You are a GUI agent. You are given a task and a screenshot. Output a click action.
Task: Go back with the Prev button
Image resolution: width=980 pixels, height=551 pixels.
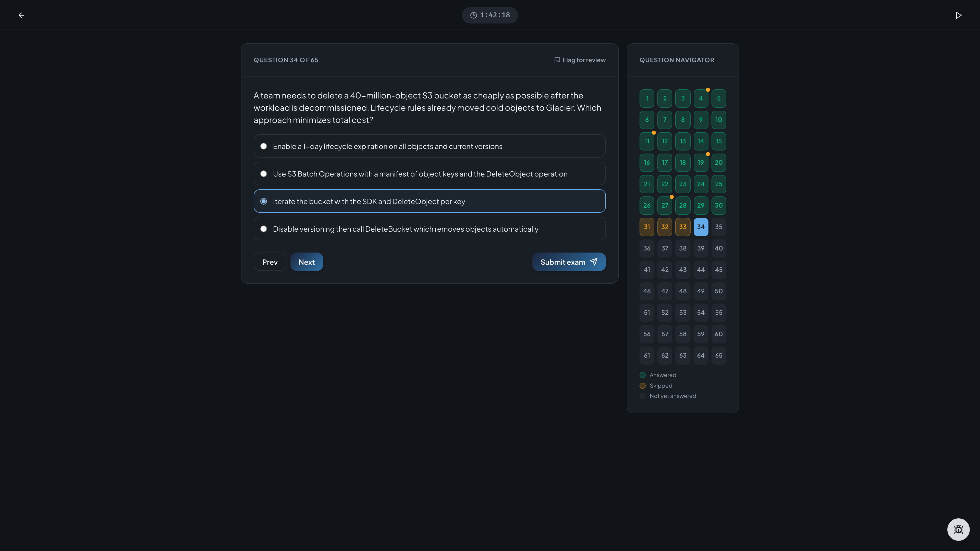coord(270,262)
